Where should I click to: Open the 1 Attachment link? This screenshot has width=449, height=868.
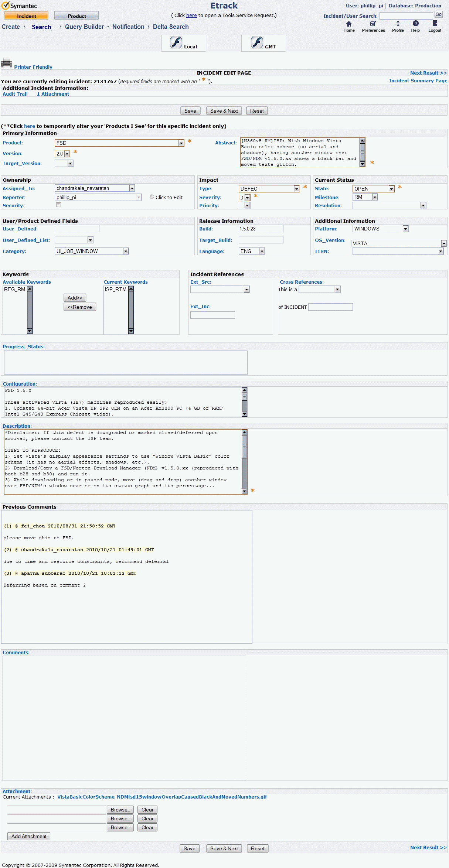point(53,94)
